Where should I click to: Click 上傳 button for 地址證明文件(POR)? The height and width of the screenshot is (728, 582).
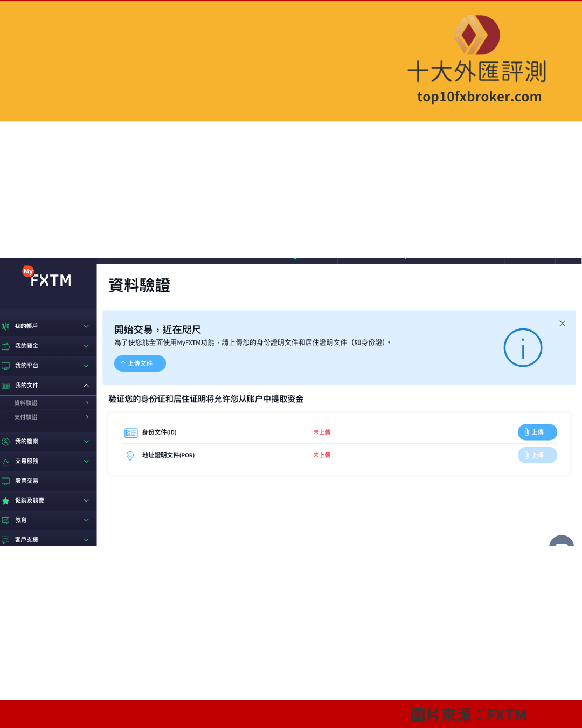[537, 455]
